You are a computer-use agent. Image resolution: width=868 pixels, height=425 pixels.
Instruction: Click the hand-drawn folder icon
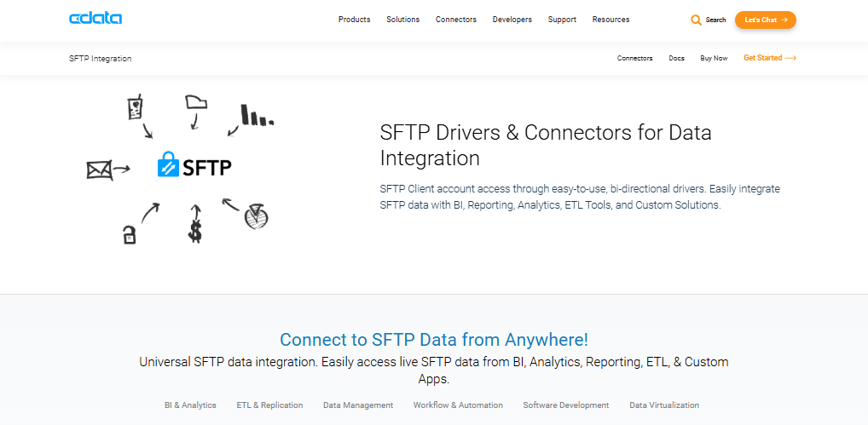click(195, 104)
